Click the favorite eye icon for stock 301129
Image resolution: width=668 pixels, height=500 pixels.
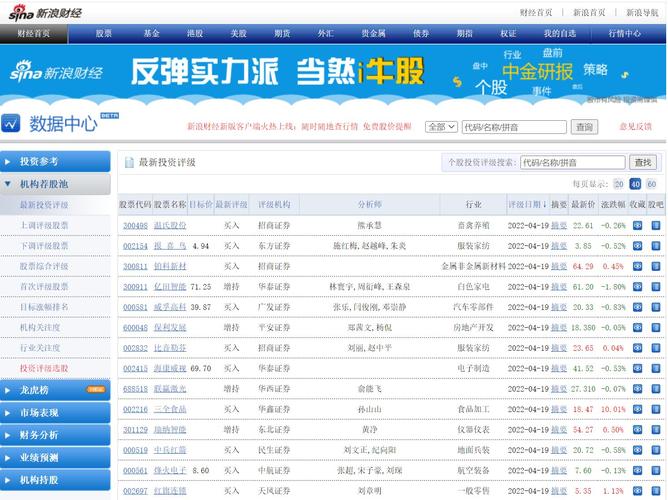coord(637,430)
